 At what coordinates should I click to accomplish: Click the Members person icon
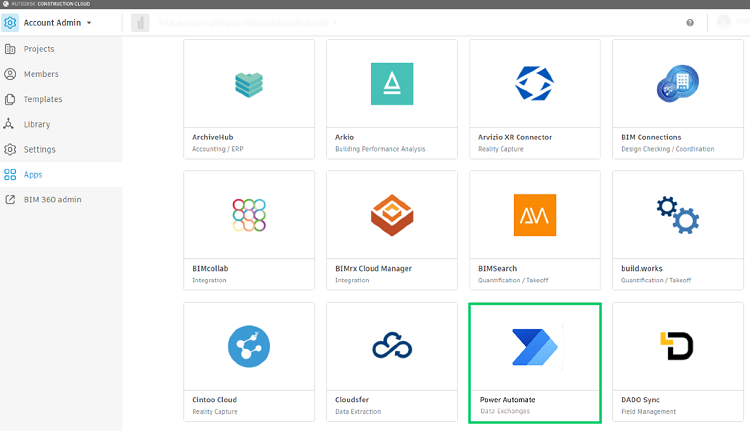10,74
